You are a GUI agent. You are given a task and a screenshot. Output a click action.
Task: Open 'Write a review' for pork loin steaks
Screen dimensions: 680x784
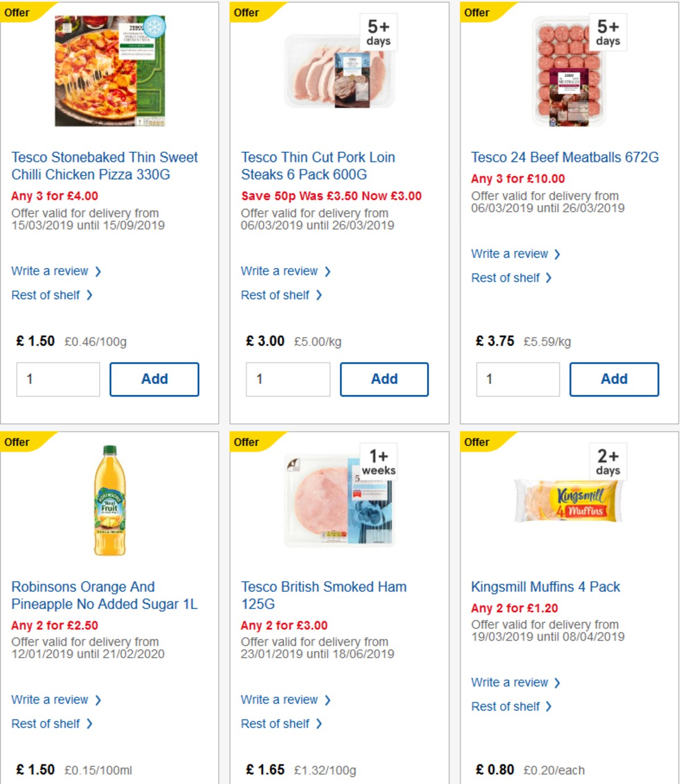coord(280,271)
